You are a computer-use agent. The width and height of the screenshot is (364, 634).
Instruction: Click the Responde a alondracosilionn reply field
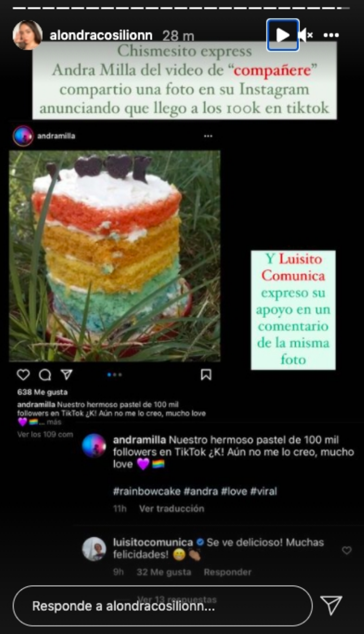163,606
